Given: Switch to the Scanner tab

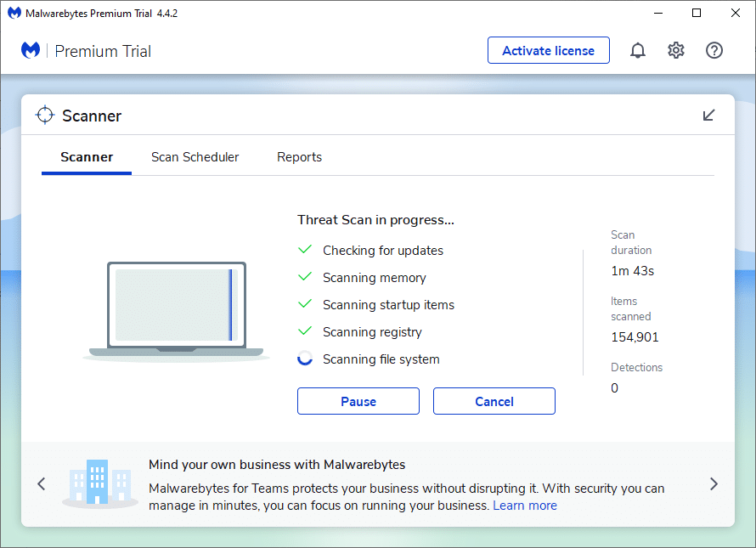Looking at the screenshot, I should (87, 157).
